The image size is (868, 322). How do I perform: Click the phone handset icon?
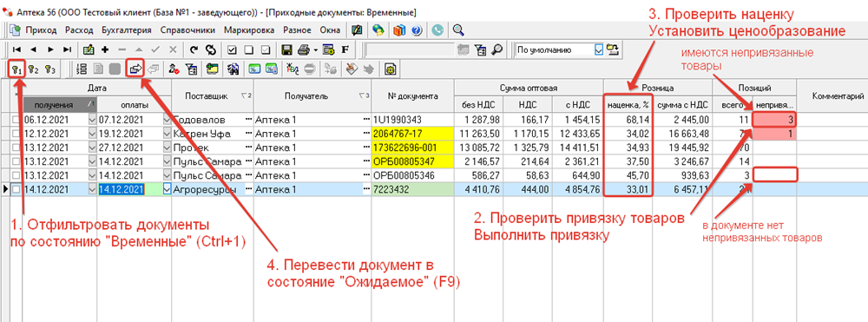click(437, 30)
